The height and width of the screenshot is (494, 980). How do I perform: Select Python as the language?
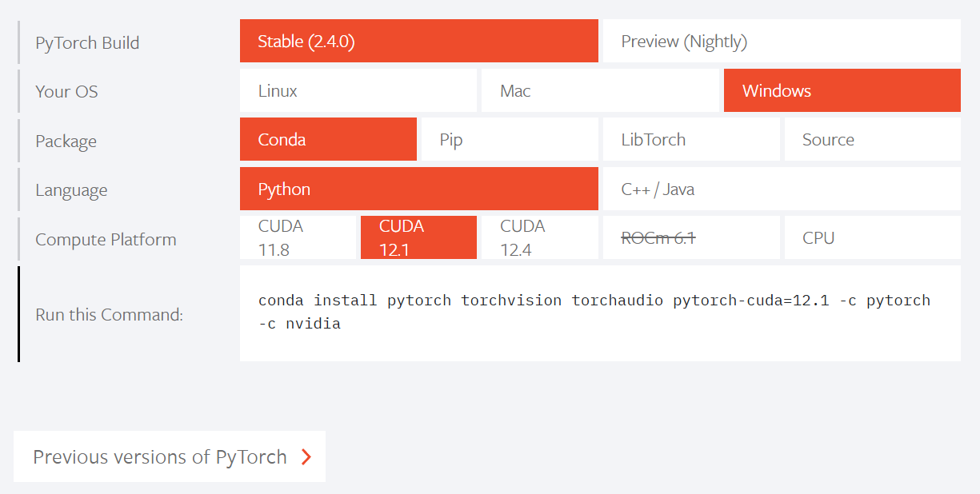418,189
